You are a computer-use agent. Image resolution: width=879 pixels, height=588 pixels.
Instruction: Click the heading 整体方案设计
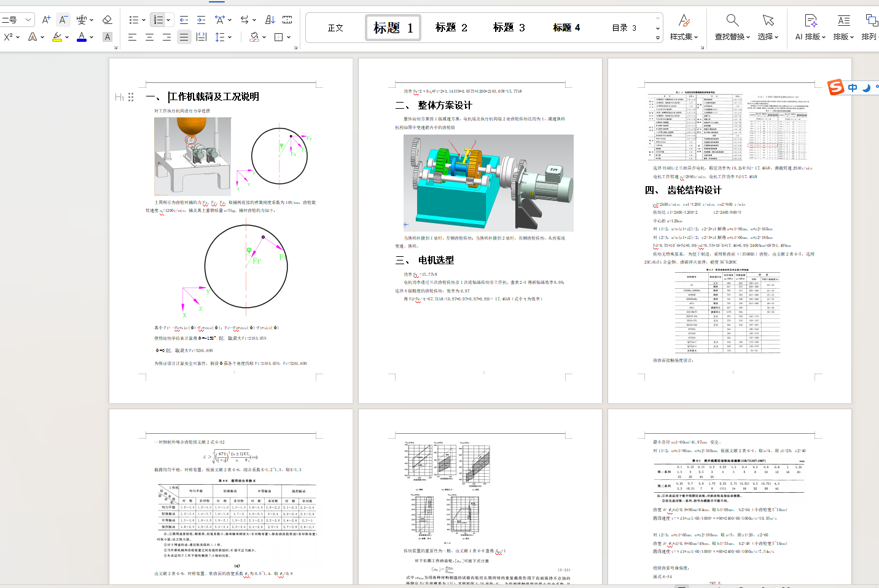(x=445, y=106)
